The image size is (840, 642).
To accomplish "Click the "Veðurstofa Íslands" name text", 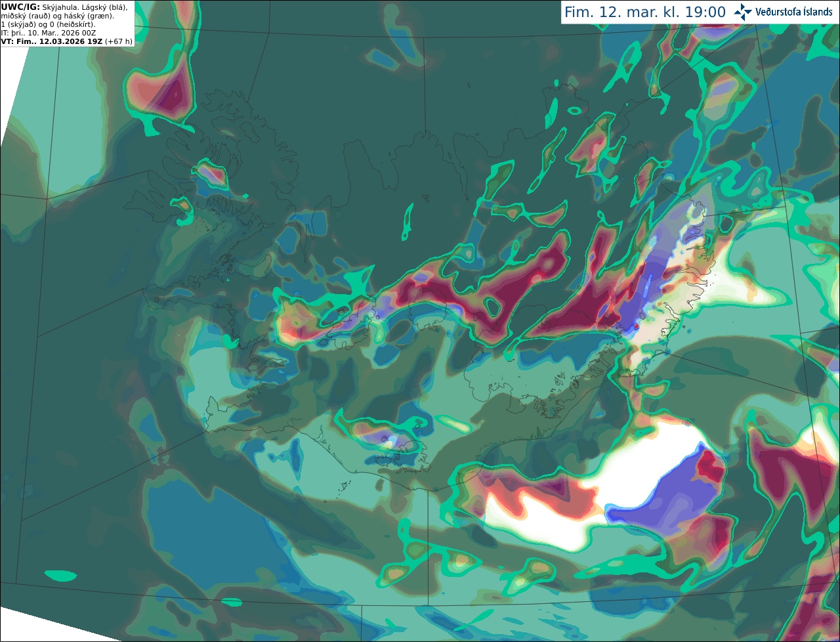I will (794, 12).
